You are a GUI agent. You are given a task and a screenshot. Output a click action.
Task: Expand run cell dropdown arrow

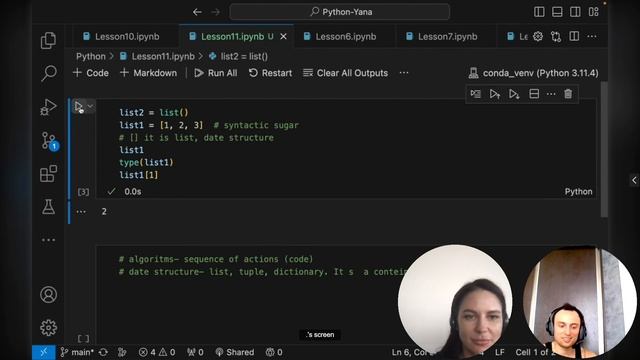click(90, 106)
